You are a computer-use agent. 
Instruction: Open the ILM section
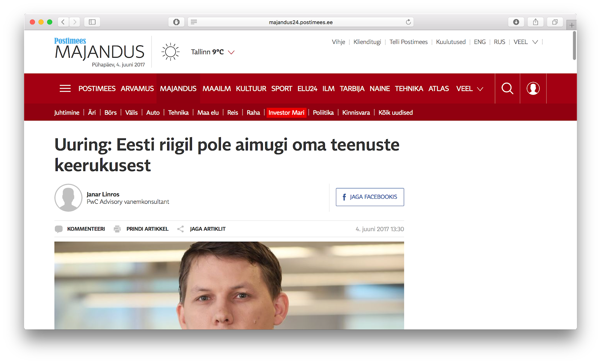tap(328, 89)
